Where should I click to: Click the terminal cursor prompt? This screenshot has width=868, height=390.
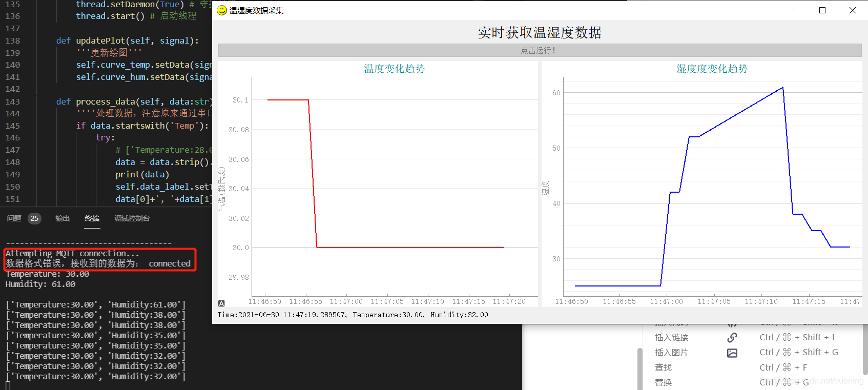[8, 385]
